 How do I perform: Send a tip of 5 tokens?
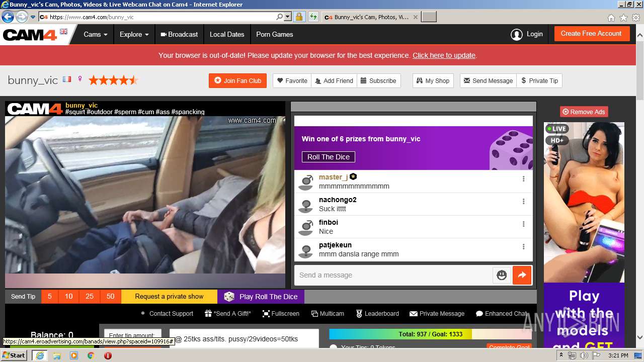pyautogui.click(x=50, y=297)
